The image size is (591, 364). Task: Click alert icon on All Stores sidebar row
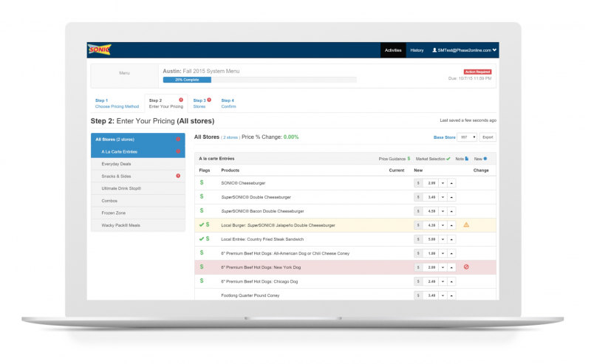coord(178,139)
